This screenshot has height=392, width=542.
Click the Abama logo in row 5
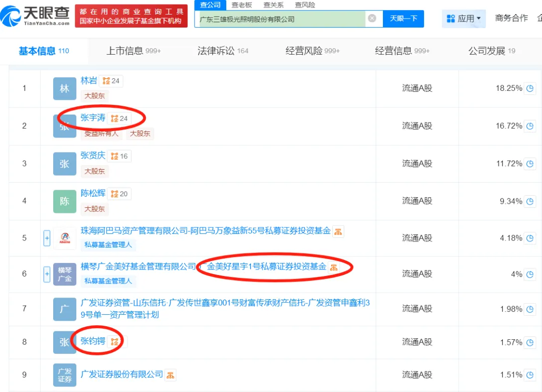pyautogui.click(x=65, y=238)
